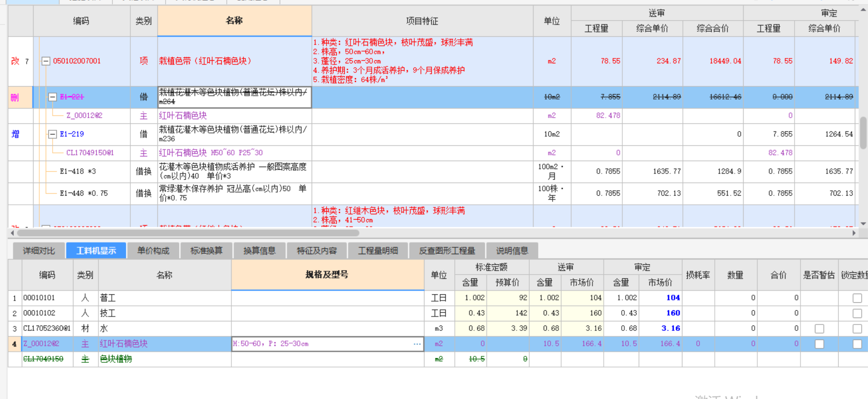Click the 是否暂估 column header
Viewport: 868px width, 399px height.
tap(819, 275)
